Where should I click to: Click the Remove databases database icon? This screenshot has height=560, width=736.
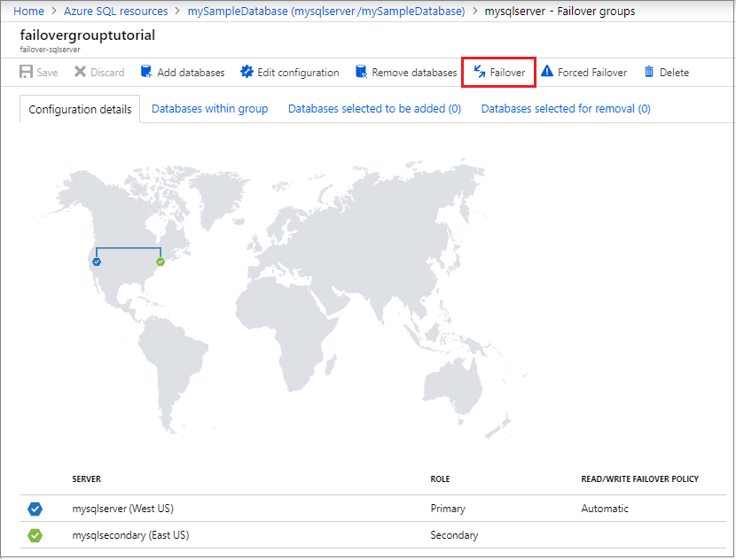360,72
